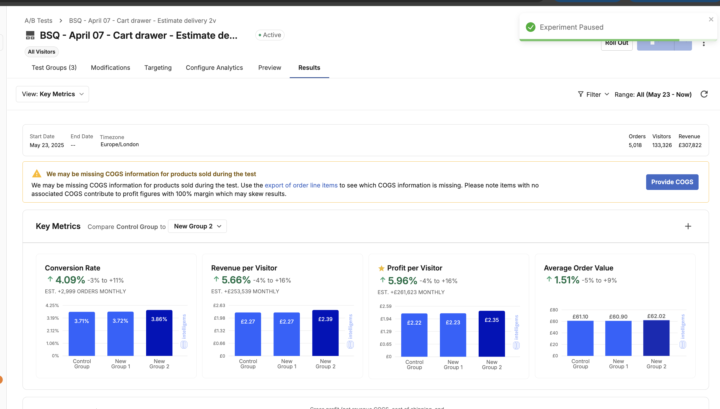720x409 pixels.
Task: Click the Conversion Rate card heading
Action: (73, 268)
